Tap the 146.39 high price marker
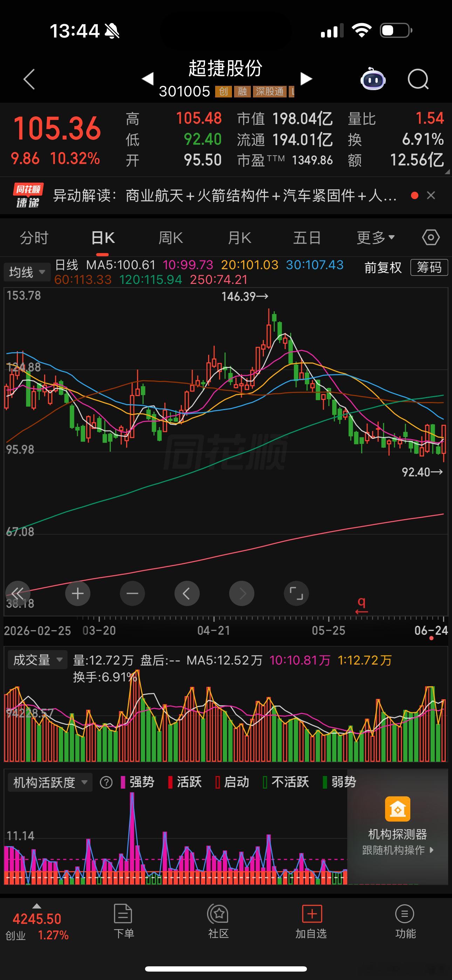This screenshot has height=980, width=452. click(x=245, y=297)
